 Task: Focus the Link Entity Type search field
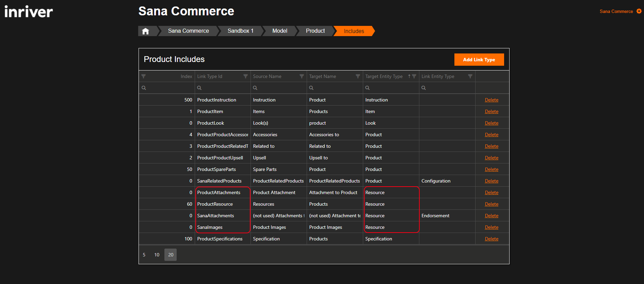[x=447, y=88]
